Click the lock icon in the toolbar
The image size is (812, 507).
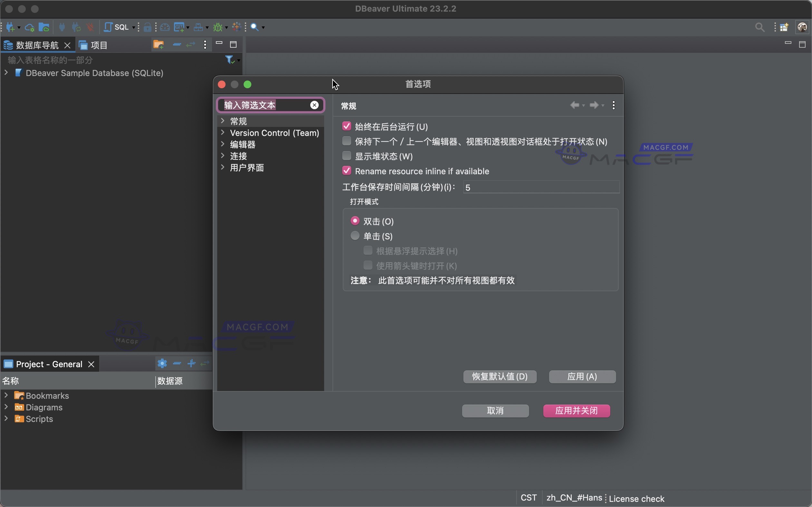coord(148,27)
